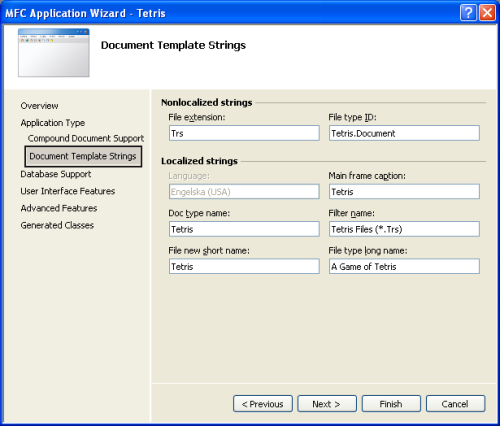Advance with the Next button
This screenshot has height=426, width=500.
coord(327,404)
